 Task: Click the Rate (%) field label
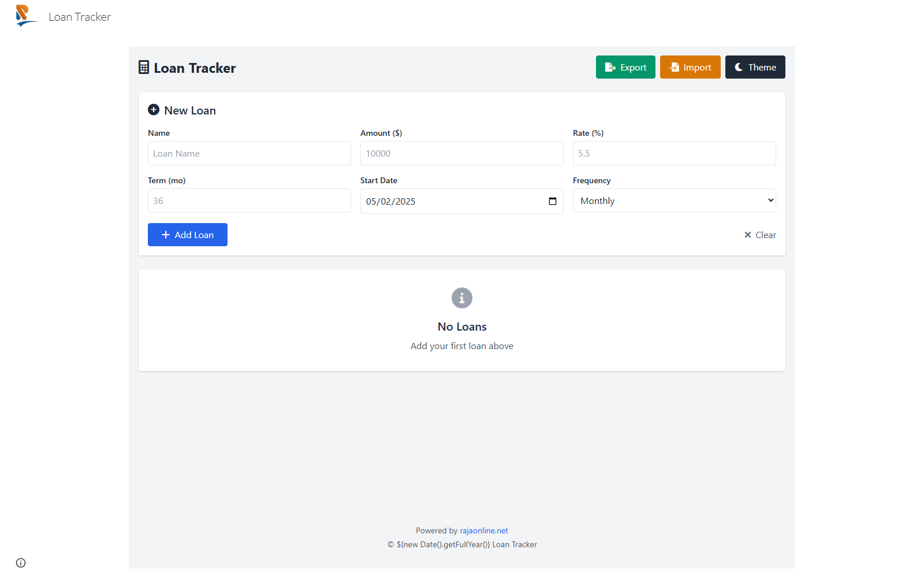click(588, 133)
